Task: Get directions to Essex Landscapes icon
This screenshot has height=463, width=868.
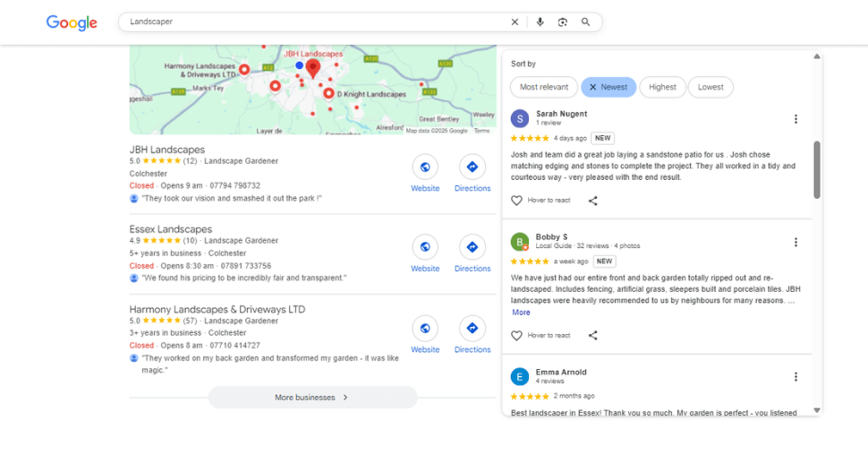Action: 472,247
